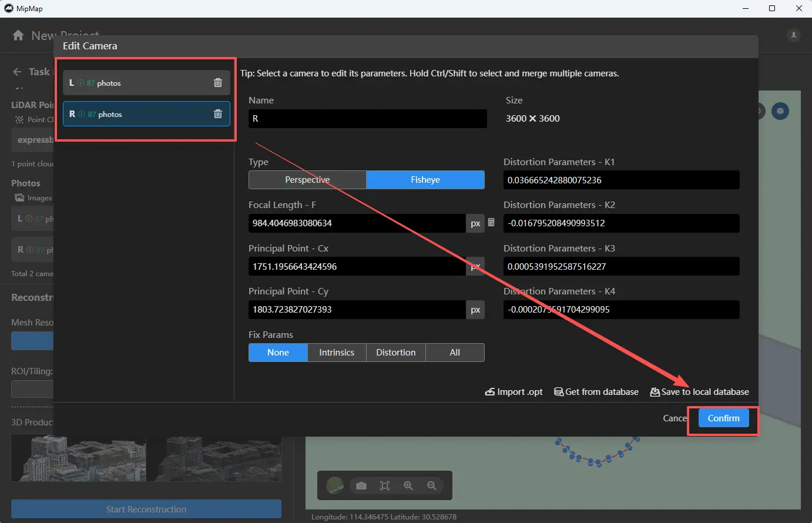Open the focal length calculator icon
Screen dimensions: 812x523
click(491, 223)
